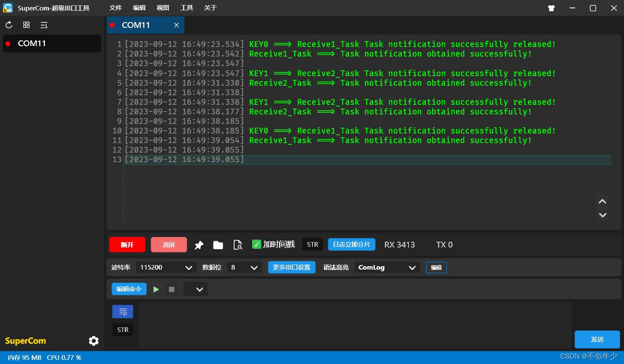This screenshot has height=364, width=624.
Task: Open the 文件 menu
Action: [x=115, y=8]
